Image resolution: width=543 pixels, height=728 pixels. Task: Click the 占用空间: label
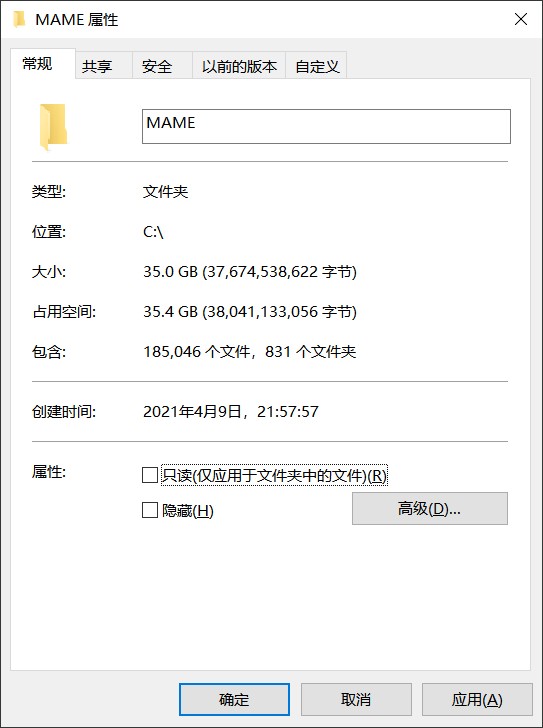coord(64,311)
